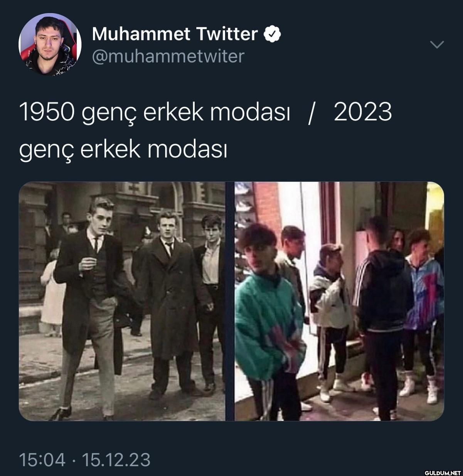The width and height of the screenshot is (463, 476).
Task: Open the GULDUM.NET watermark link
Action: [x=443, y=472]
